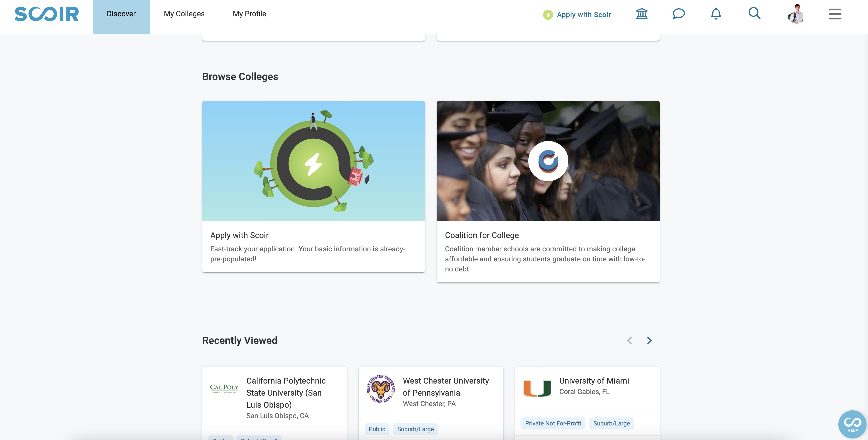This screenshot has height=440, width=868.
Task: Click Suburb/Large tag on West Chester
Action: [x=415, y=429]
